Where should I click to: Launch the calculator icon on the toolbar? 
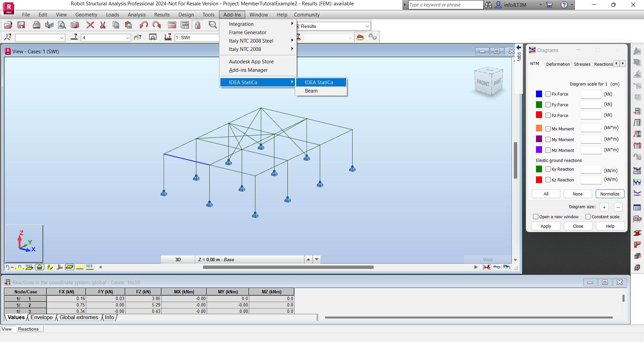[172, 24]
